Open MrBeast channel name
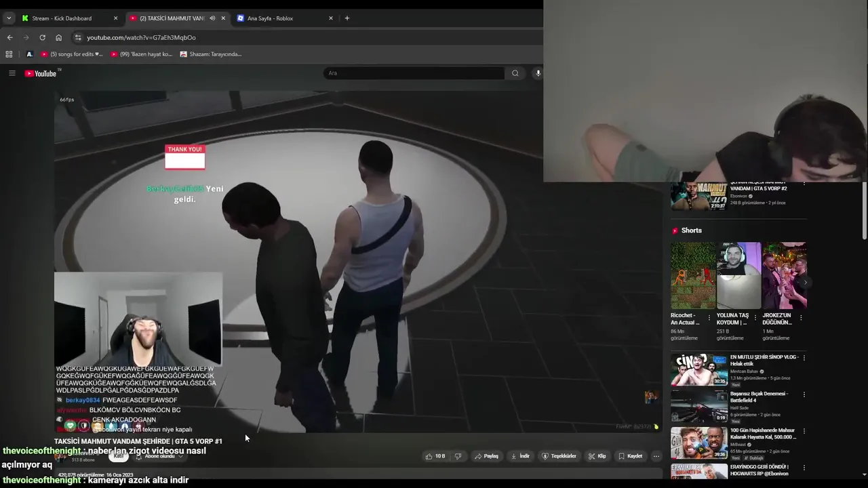The width and height of the screenshot is (868, 488). [x=738, y=445]
